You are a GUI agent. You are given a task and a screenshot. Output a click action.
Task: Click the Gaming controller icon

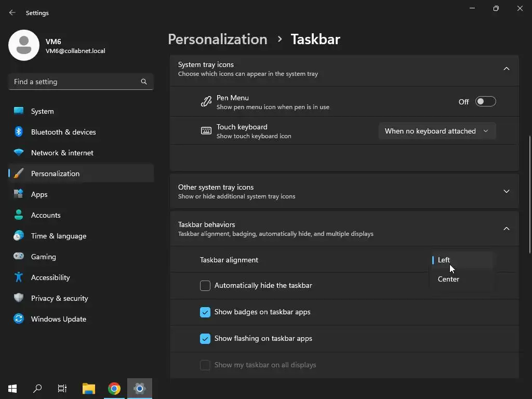pos(19,257)
